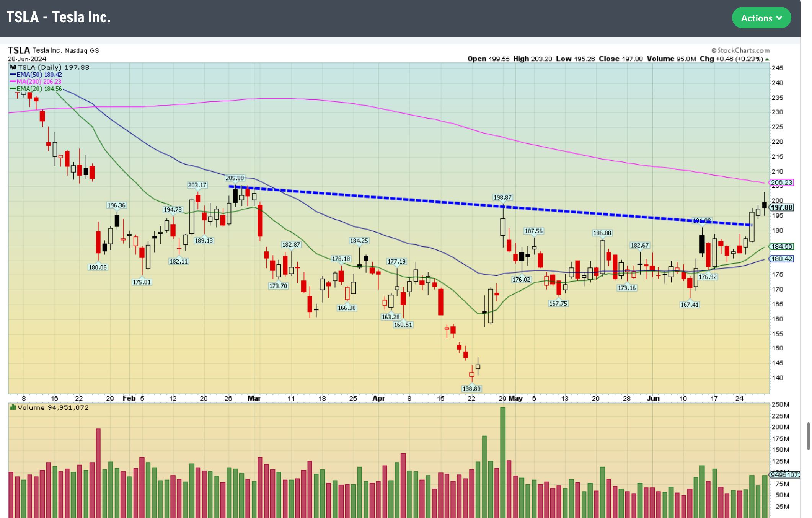This screenshot has width=812, height=518.
Task: Click the blue EMA(50) legend line swatch
Action: (13, 75)
